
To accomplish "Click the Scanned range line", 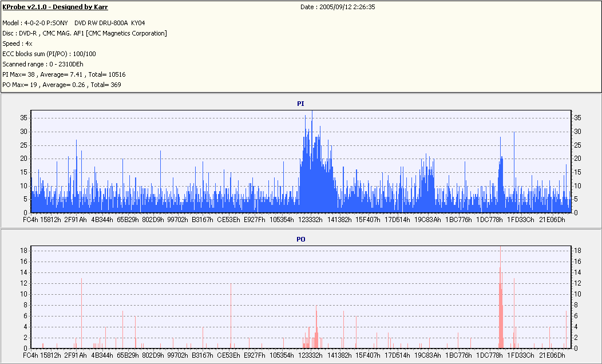I will click(x=42, y=64).
